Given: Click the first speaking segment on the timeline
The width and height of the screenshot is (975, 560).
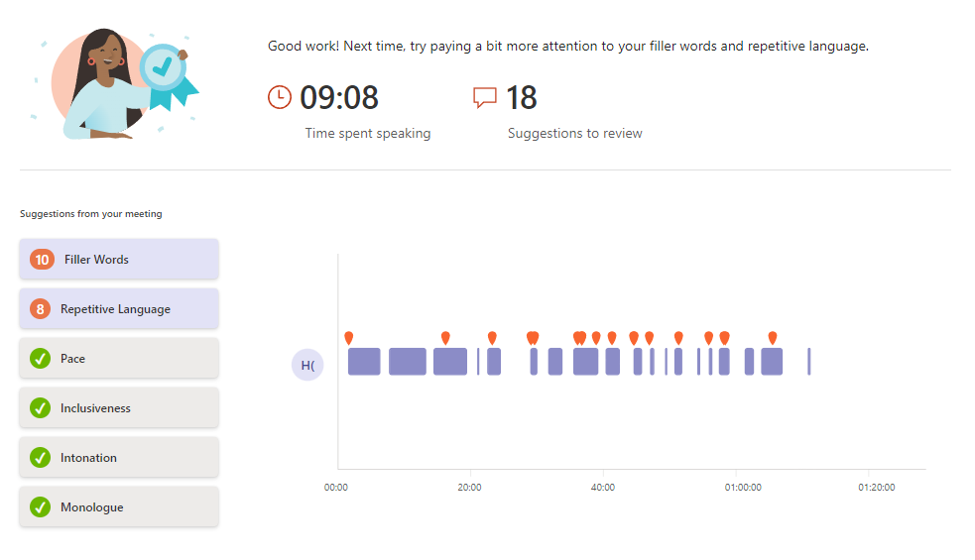Looking at the screenshot, I should 364,362.
